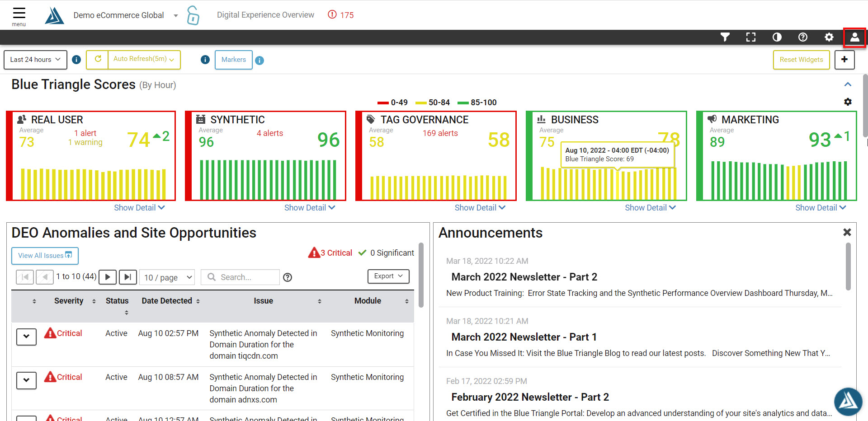
Task: Click the Blue Triangle logo
Action: pyautogui.click(x=54, y=15)
